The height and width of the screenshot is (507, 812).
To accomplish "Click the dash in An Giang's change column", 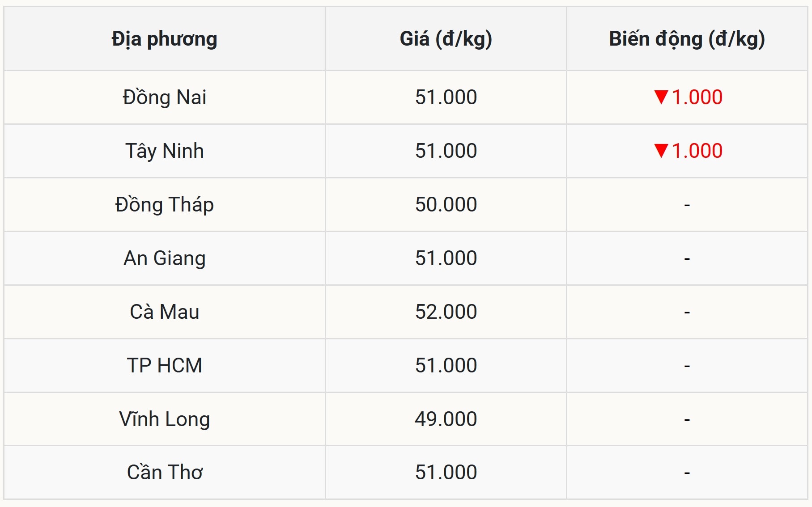I will 687,258.
